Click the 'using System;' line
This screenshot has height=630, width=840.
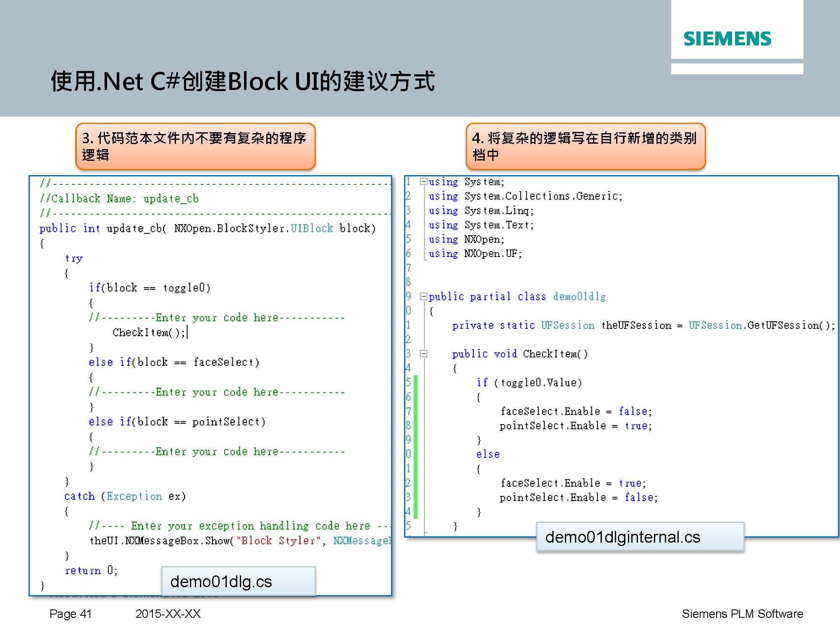[x=466, y=182]
